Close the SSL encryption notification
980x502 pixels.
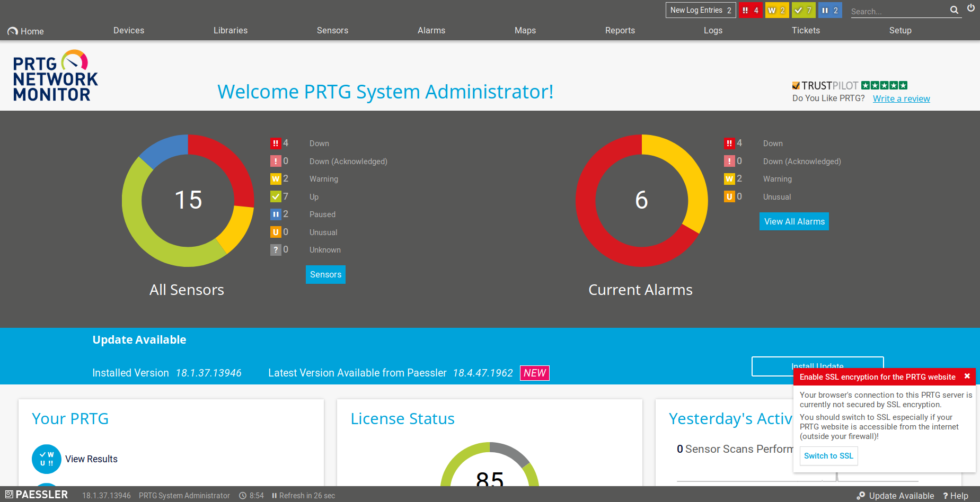(967, 376)
